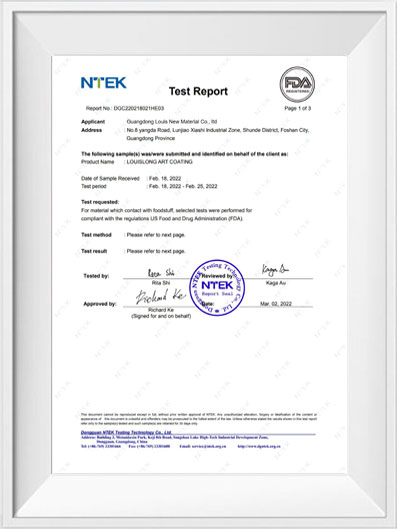The image size is (397, 529).
Task: Click the test period date range
Action: click(183, 186)
